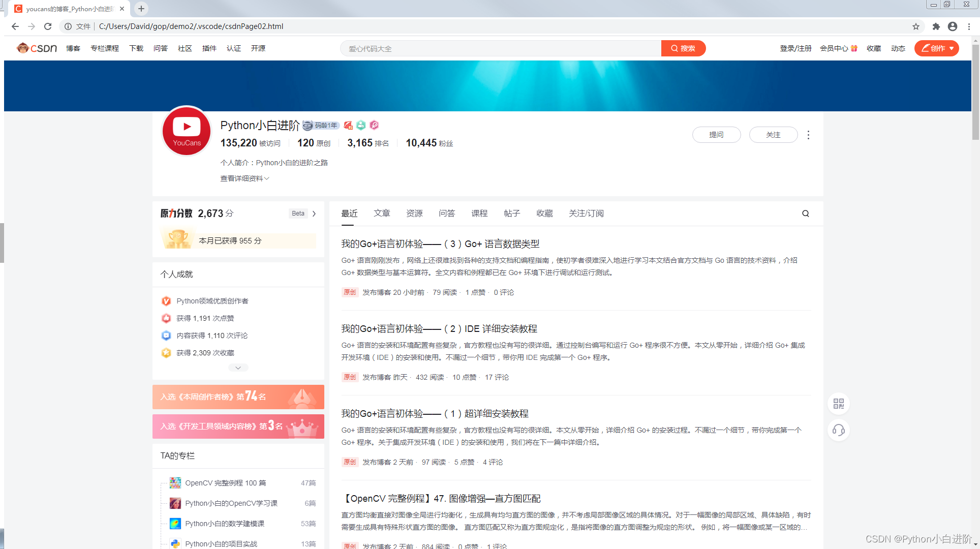Click the search magnifier in the article tab bar

point(805,213)
